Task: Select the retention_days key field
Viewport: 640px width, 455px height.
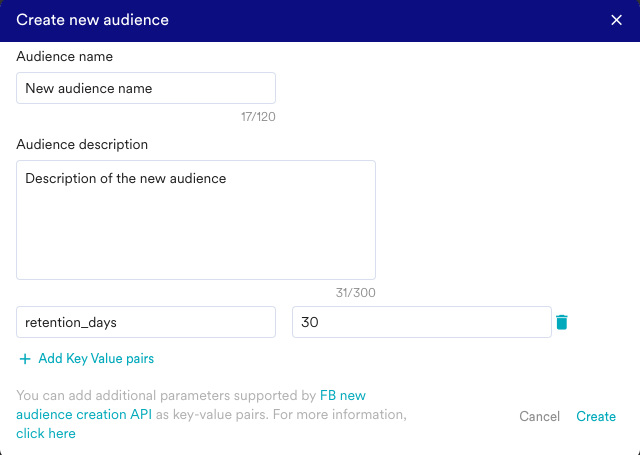Action: [x=145, y=322]
